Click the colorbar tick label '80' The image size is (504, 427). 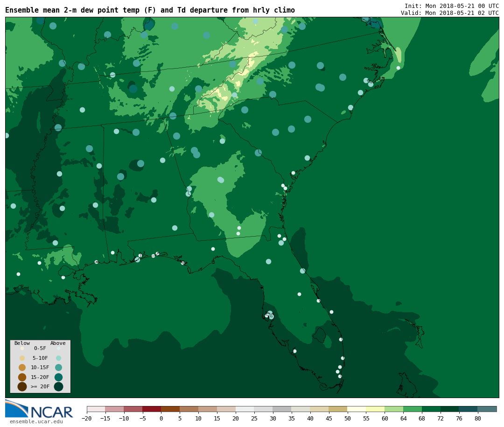click(478, 418)
